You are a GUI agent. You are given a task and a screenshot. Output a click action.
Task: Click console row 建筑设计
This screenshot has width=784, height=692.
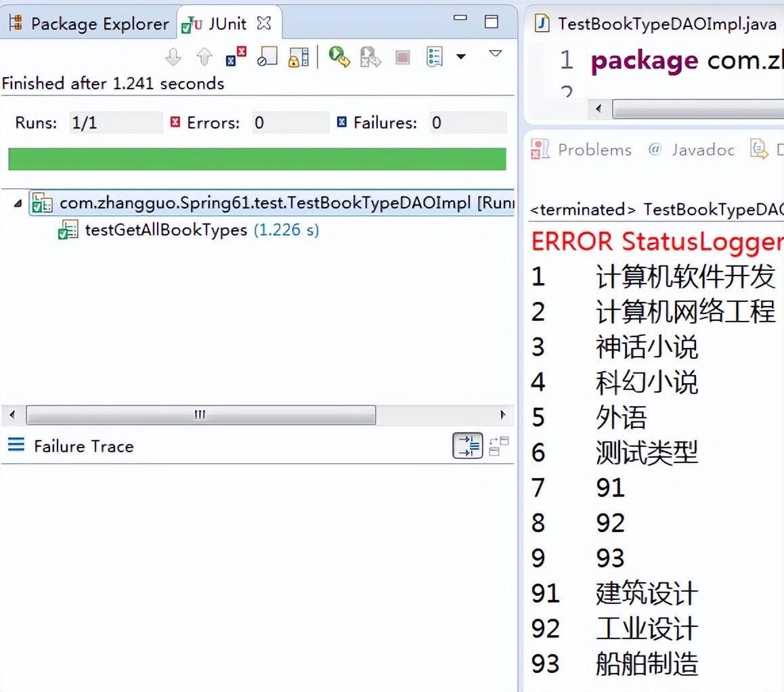(x=615, y=594)
